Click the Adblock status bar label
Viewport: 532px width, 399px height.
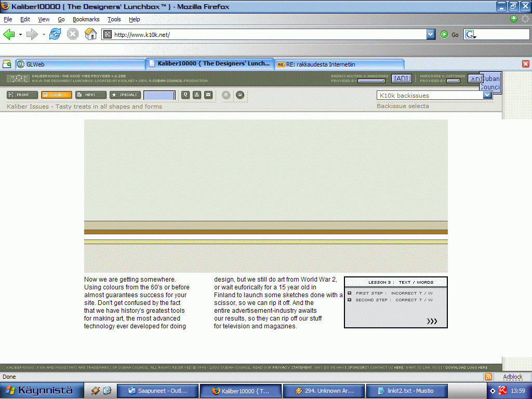[513, 377]
